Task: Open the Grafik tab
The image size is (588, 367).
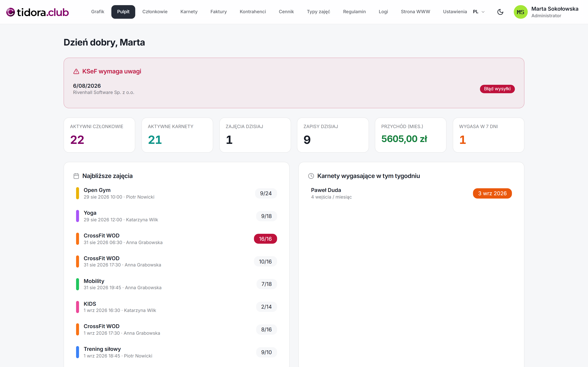Action: (98, 12)
